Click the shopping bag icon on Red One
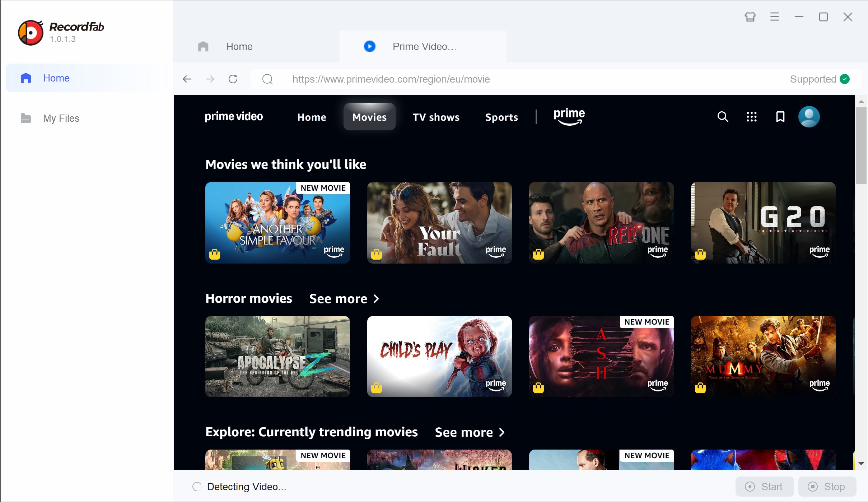 click(x=538, y=254)
